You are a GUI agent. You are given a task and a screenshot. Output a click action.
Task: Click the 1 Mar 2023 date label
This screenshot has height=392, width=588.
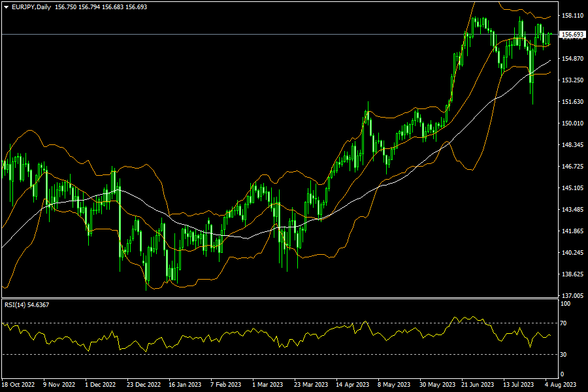pyautogui.click(x=267, y=385)
